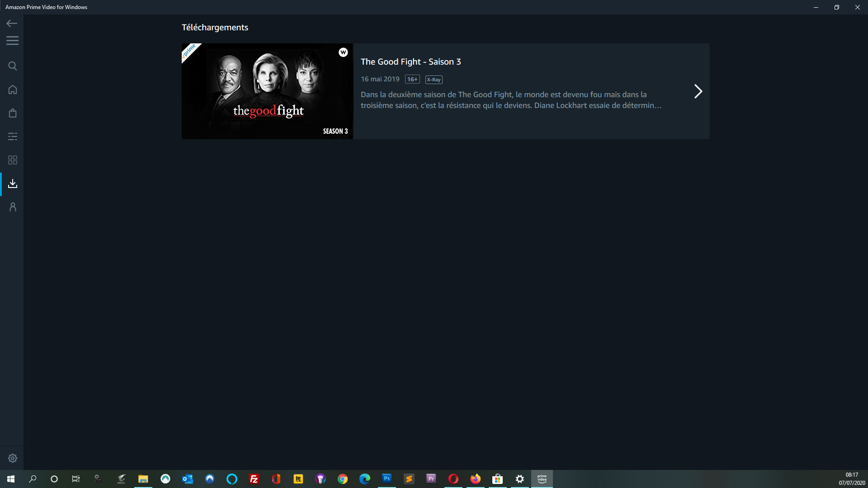This screenshot has width=868, height=488.
Task: Open Windows taskbar search
Action: click(33, 479)
